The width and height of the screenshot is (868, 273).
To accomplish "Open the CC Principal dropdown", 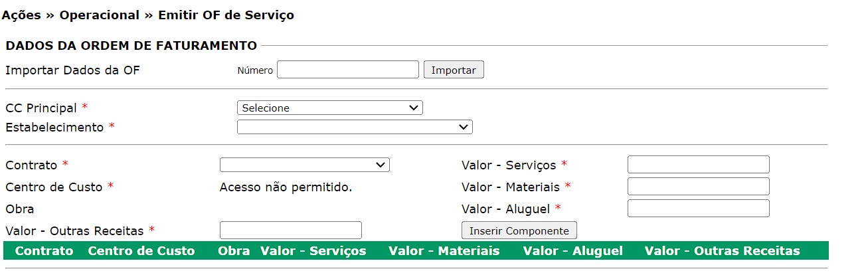I will coord(329,108).
